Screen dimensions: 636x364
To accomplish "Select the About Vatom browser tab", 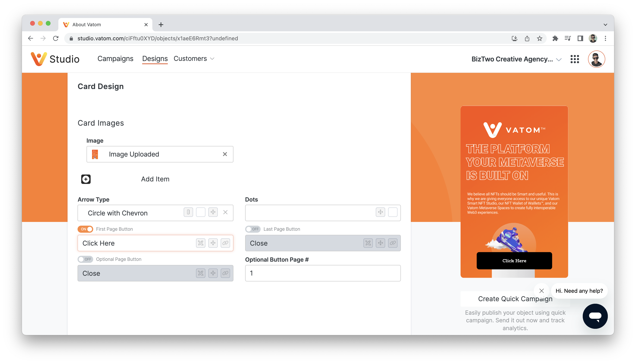I will (105, 24).
